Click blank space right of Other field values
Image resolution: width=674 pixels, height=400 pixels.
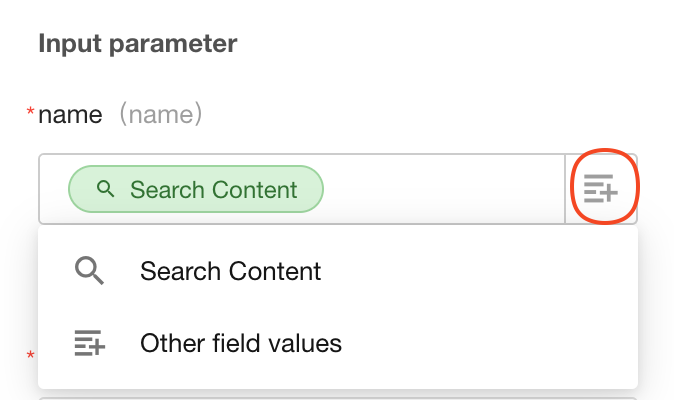(x=490, y=344)
